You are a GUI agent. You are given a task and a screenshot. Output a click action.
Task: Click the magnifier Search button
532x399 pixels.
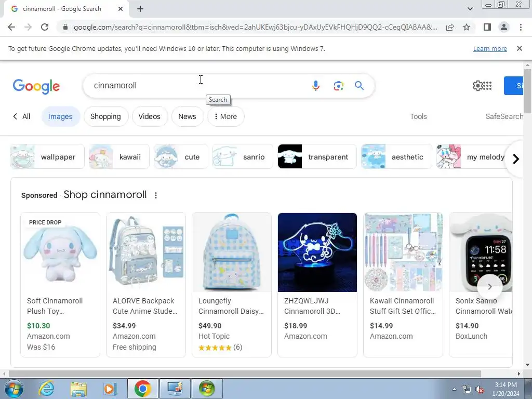(x=360, y=86)
